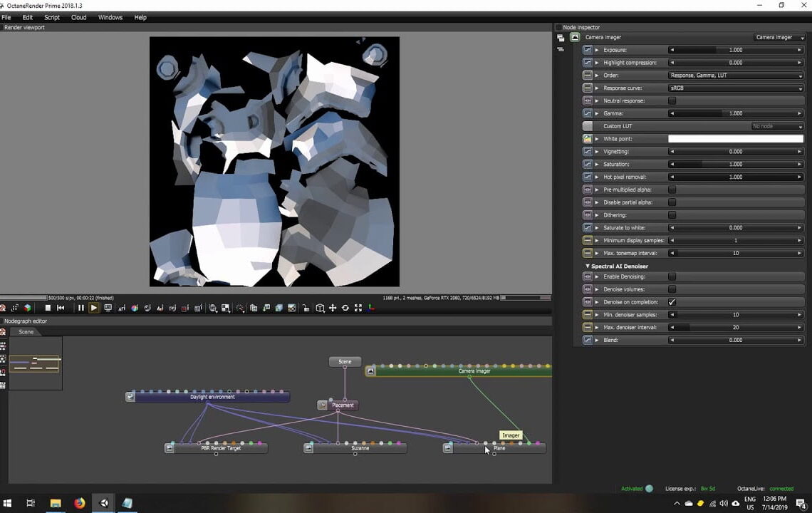The image size is (812, 513).
Task: Enable the Enable Denoising checkbox
Action: click(x=670, y=276)
